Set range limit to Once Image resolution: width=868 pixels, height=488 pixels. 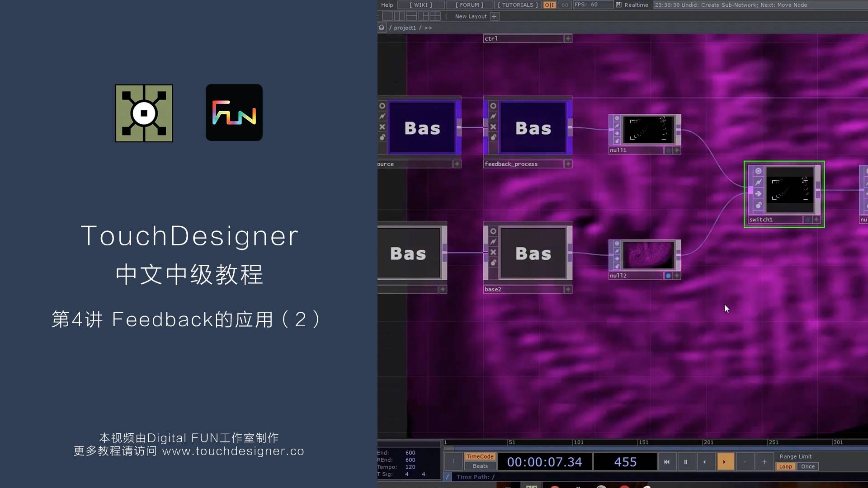tap(808, 467)
